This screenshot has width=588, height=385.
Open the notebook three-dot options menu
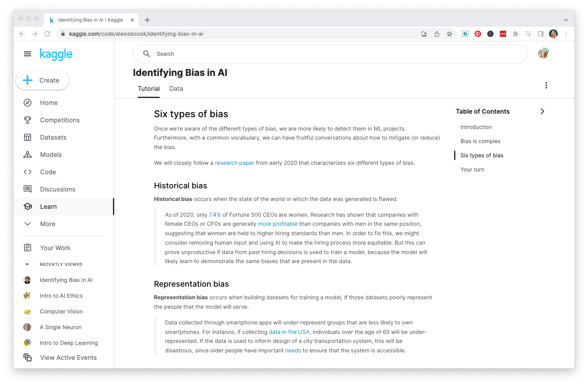(546, 85)
